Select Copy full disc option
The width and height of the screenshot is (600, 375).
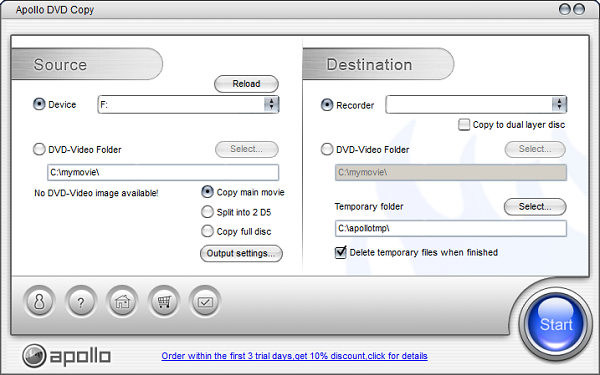(207, 231)
